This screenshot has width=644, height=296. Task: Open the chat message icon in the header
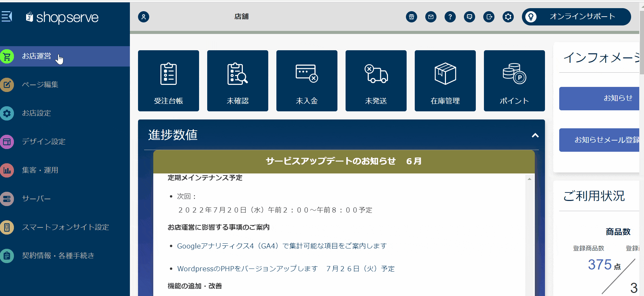[x=469, y=17]
